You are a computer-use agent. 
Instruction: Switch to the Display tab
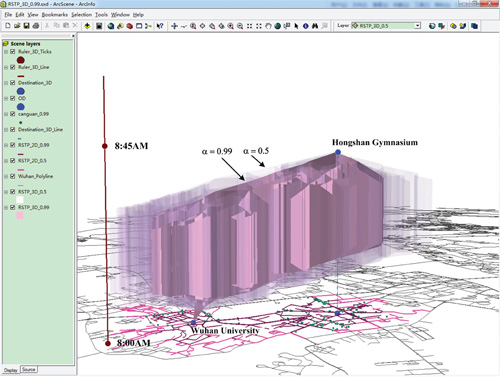click(11, 370)
